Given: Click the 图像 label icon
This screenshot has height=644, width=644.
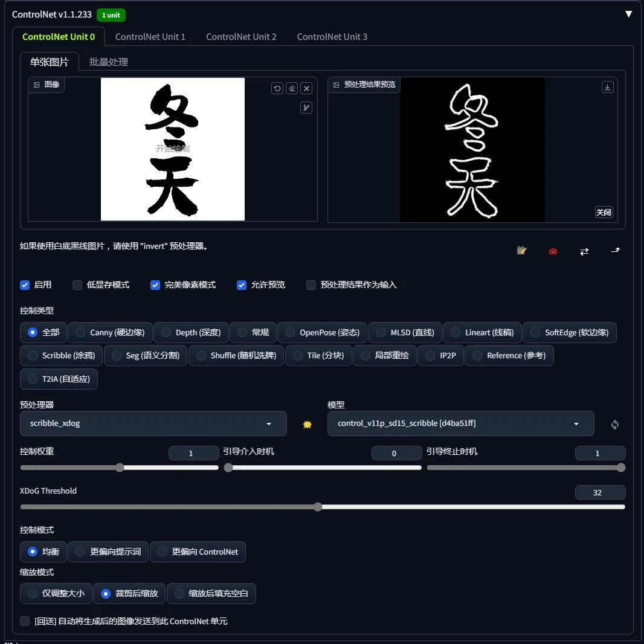Looking at the screenshot, I should 37,85.
